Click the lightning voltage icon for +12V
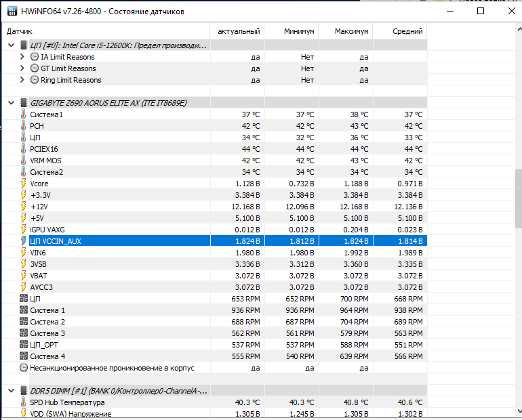The height and width of the screenshot is (420, 522). coord(23,207)
